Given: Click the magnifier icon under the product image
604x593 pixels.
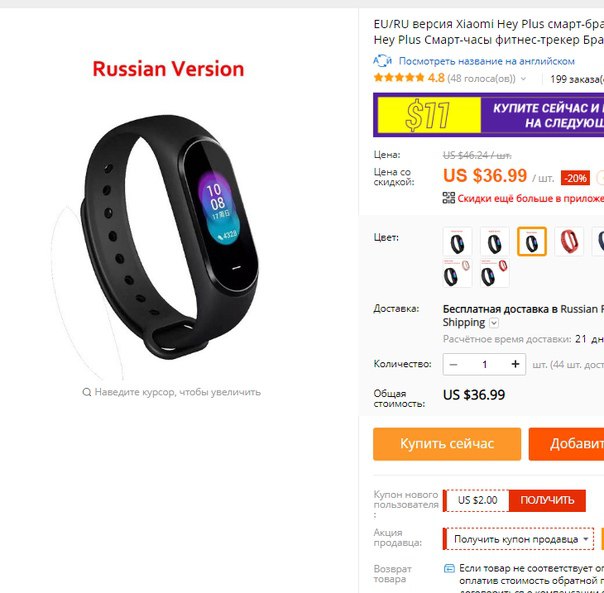Looking at the screenshot, I should click(87, 392).
